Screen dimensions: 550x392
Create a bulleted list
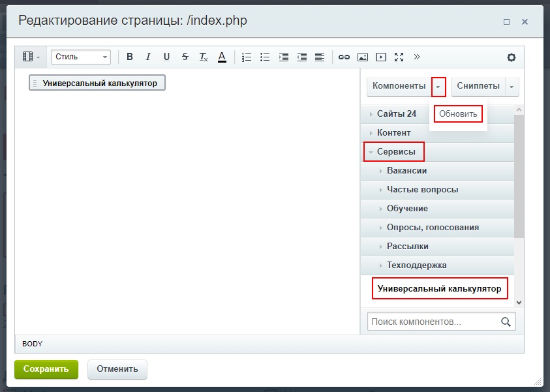click(265, 57)
